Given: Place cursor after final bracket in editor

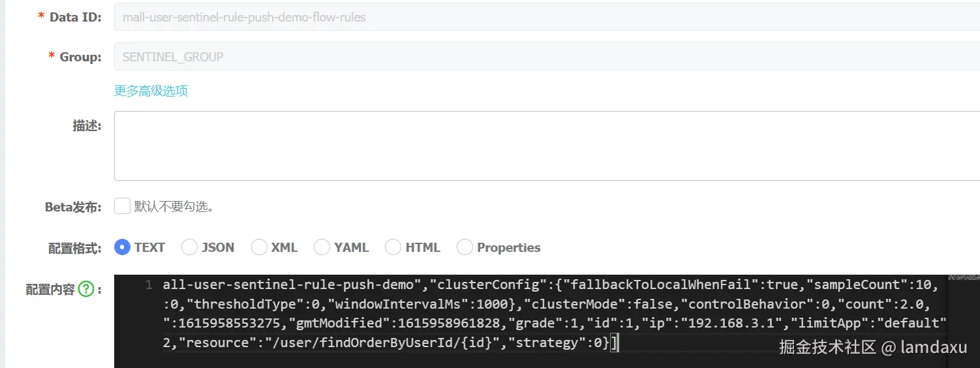Looking at the screenshot, I should click(616, 343).
